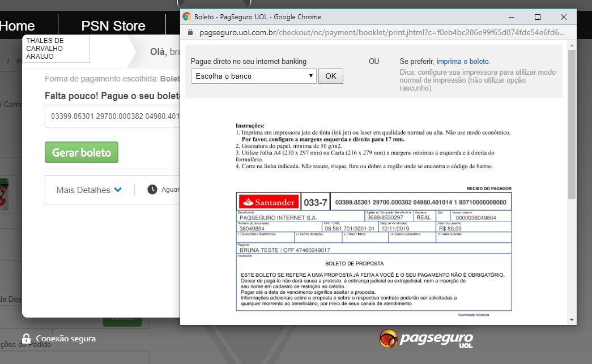Click the popup vertical scrollbar thumb
592x364 pixels.
[572, 125]
